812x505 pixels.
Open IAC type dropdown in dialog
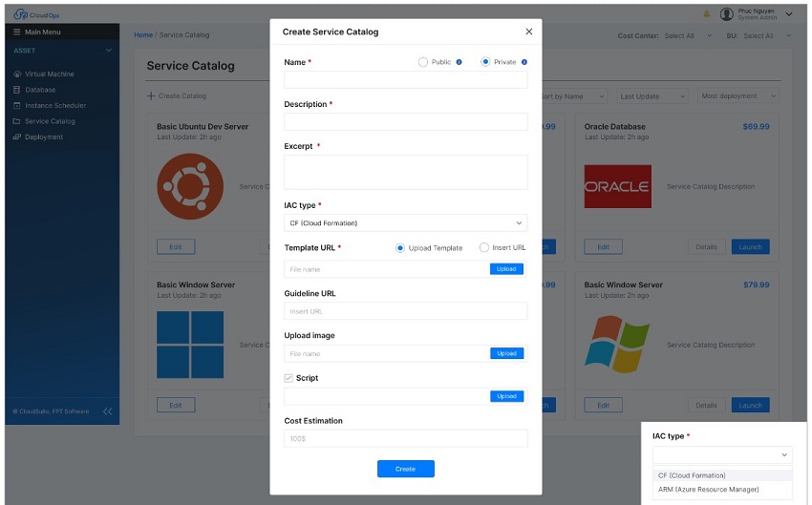tap(405, 223)
